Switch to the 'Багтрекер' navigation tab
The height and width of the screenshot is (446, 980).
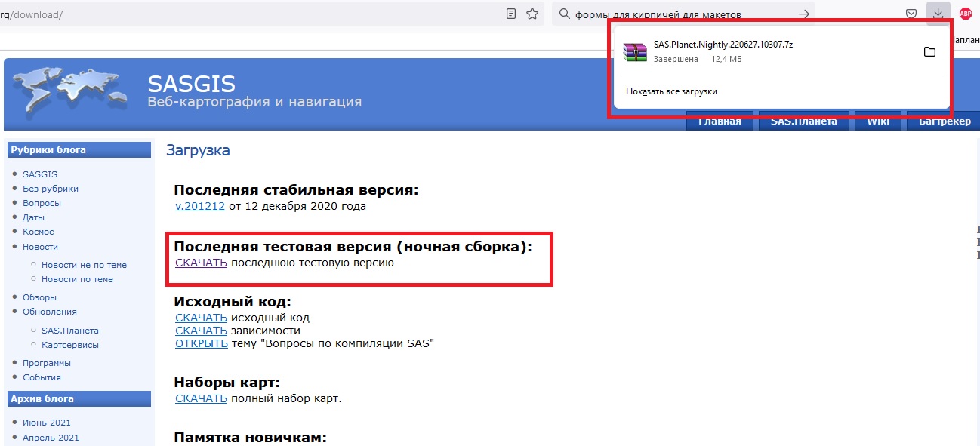(x=945, y=121)
